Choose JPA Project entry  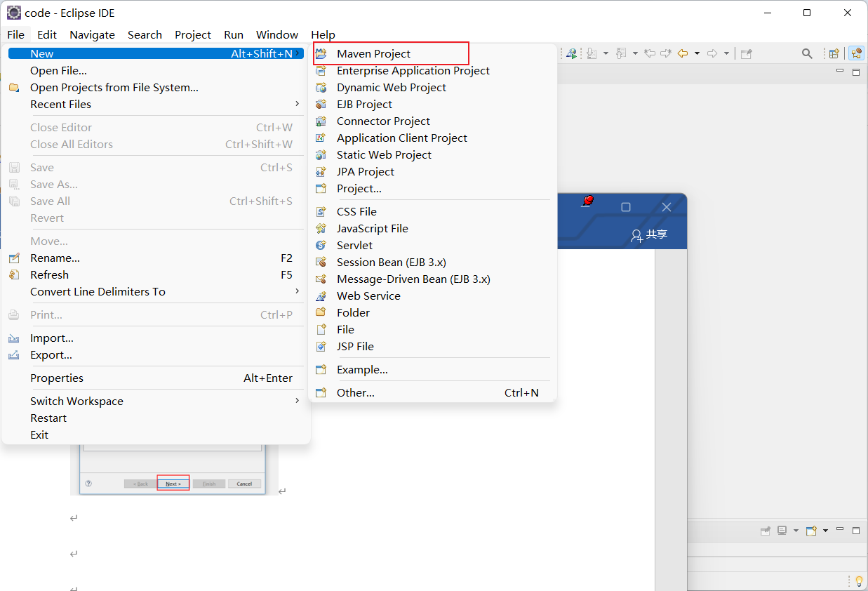coord(433,171)
